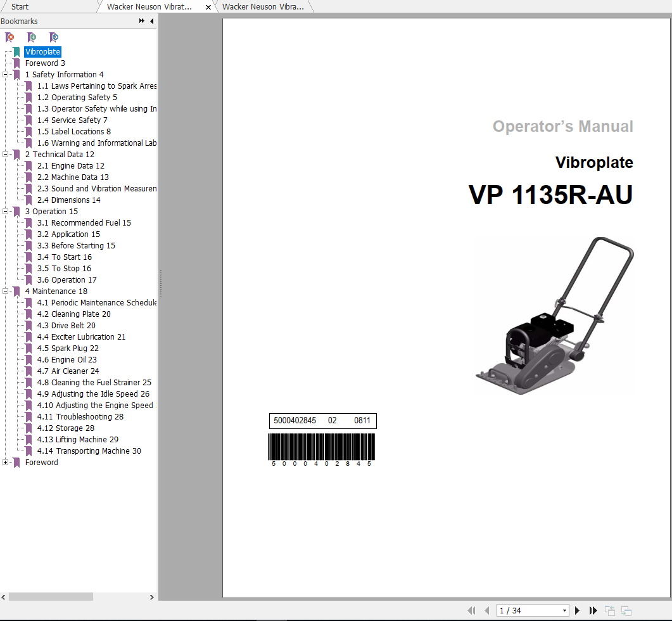
Task: Open bookmark 1.1 Laws Pertaining to Spark Arresters
Action: 97,86
